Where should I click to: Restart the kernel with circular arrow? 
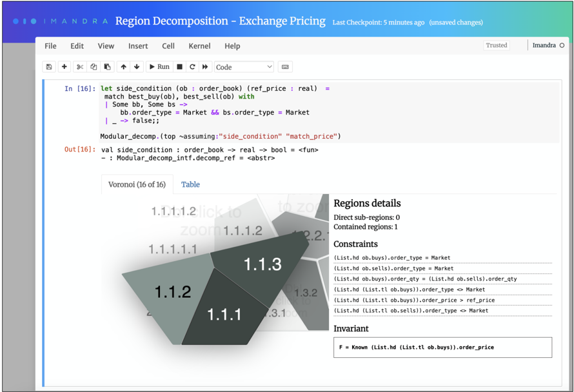192,67
